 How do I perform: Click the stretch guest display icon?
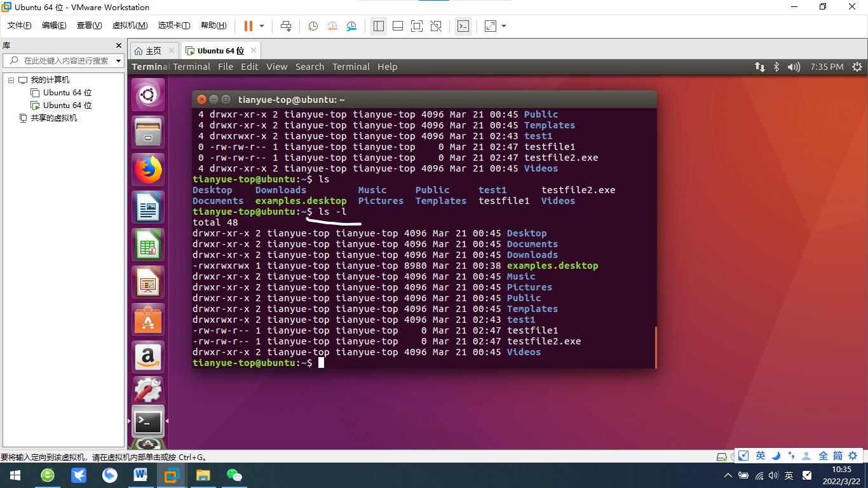point(491,26)
